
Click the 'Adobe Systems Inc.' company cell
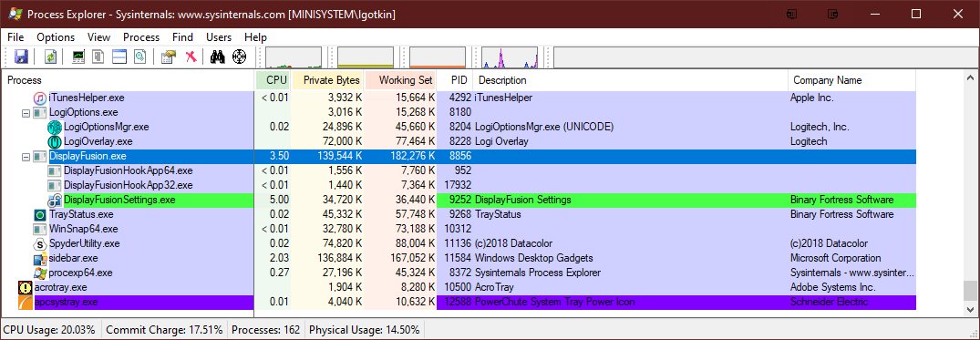coord(832,287)
